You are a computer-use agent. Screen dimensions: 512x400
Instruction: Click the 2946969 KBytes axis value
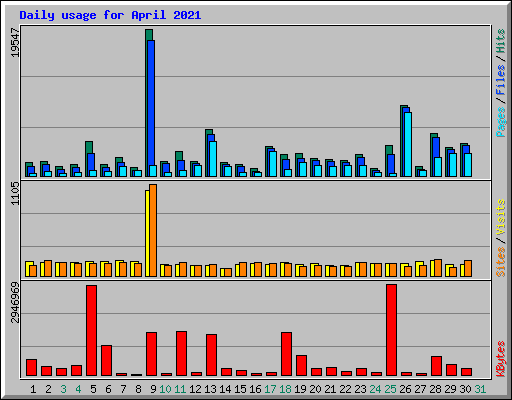click(x=15, y=303)
